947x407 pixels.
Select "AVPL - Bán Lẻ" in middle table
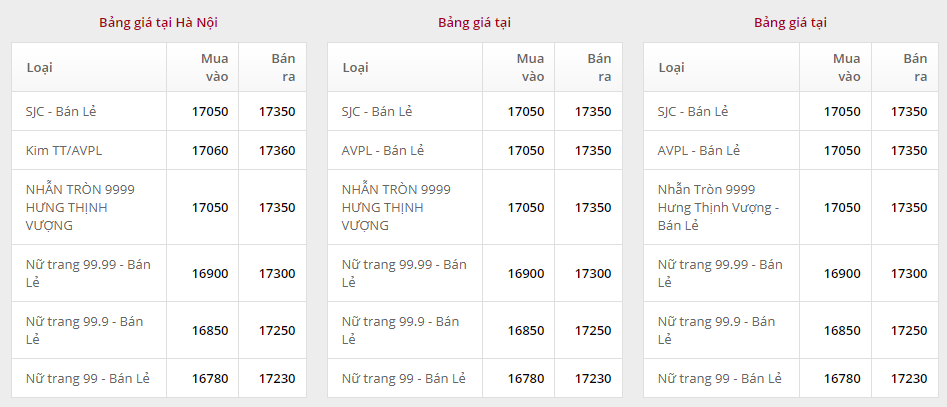coord(383,150)
